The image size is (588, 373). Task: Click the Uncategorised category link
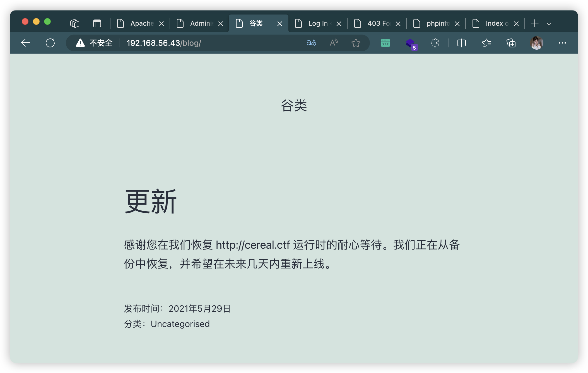pyautogui.click(x=180, y=324)
